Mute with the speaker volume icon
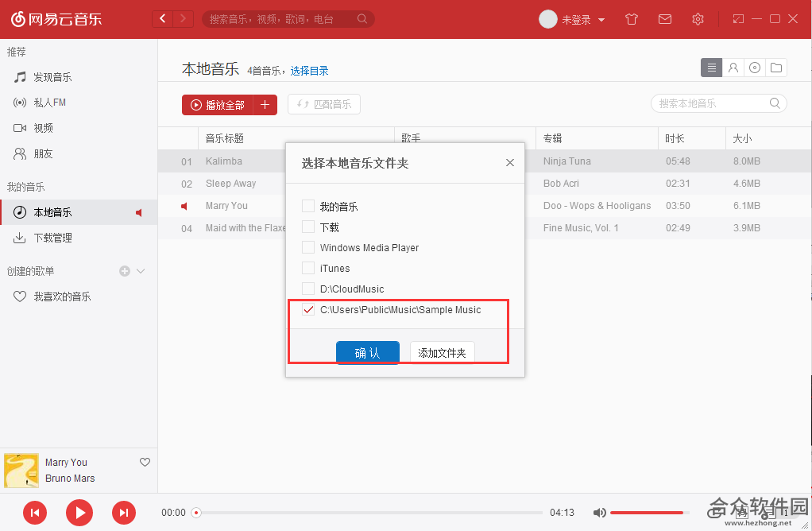This screenshot has height=531, width=812. pyautogui.click(x=600, y=513)
